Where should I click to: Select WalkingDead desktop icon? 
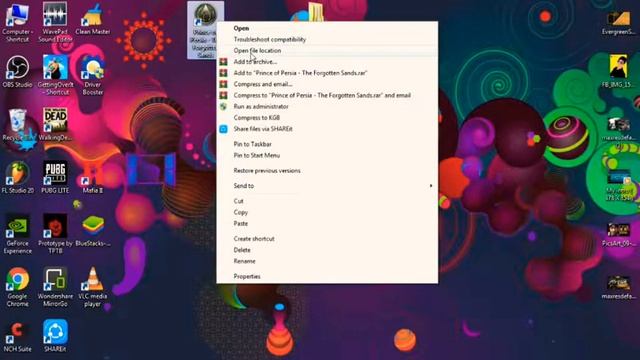[x=55, y=125]
